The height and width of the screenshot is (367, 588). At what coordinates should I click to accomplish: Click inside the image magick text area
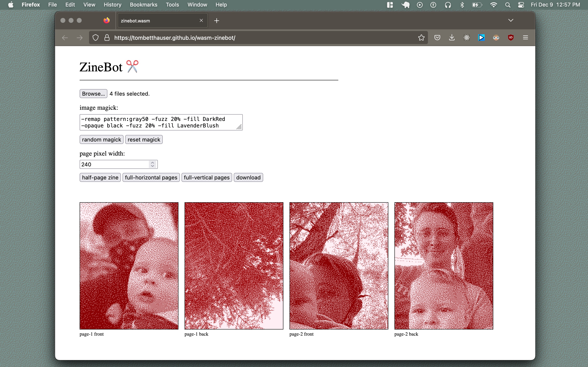(x=158, y=122)
